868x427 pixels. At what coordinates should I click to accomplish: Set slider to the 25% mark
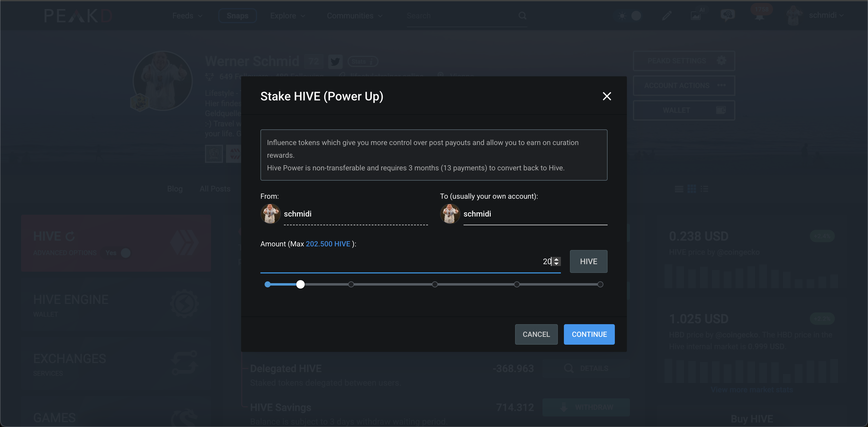tap(351, 284)
